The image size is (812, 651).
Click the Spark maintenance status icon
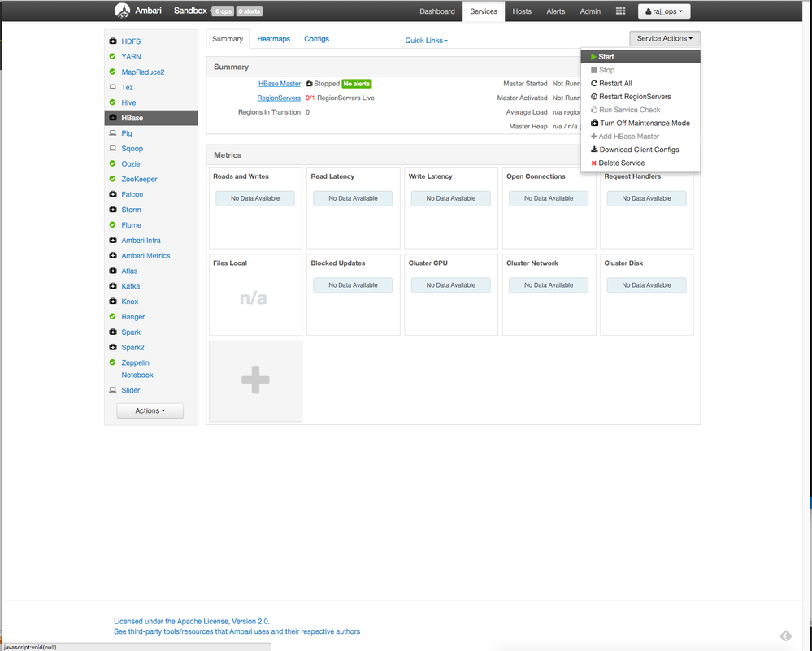pyautogui.click(x=112, y=332)
